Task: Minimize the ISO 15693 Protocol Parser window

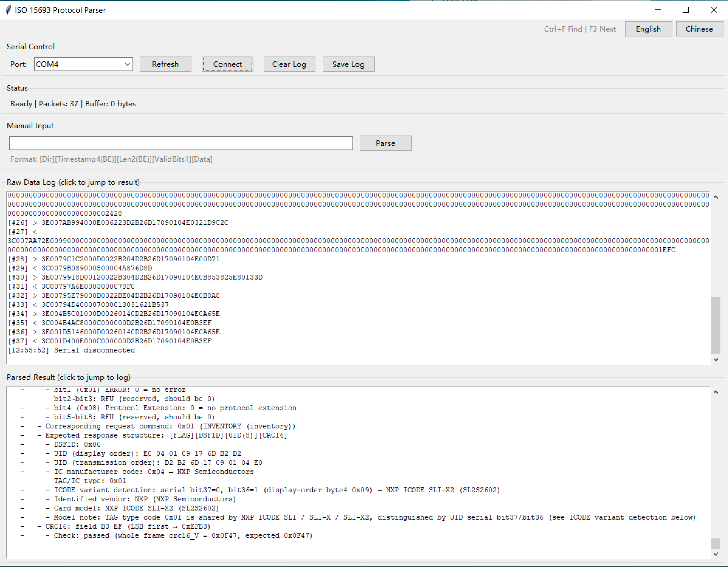Action: click(x=658, y=10)
